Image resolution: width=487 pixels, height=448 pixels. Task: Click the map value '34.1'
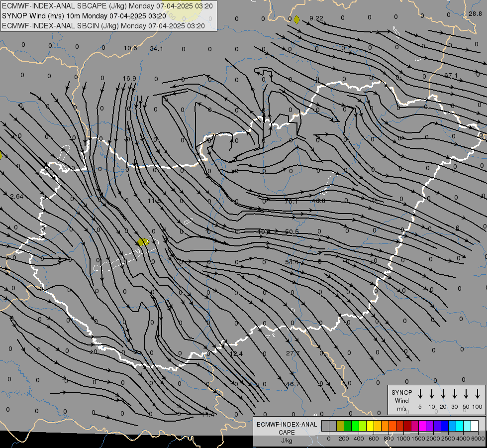pos(156,48)
